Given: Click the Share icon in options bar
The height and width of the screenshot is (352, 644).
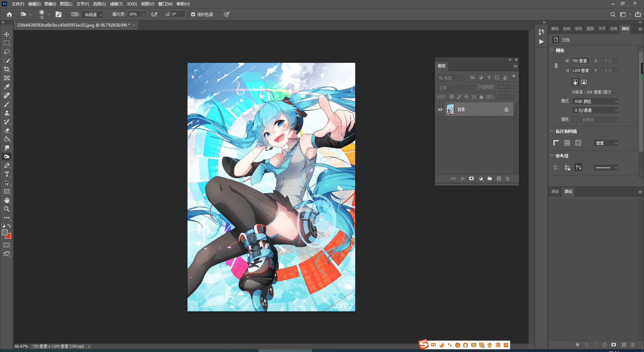Looking at the screenshot, I should (638, 14).
